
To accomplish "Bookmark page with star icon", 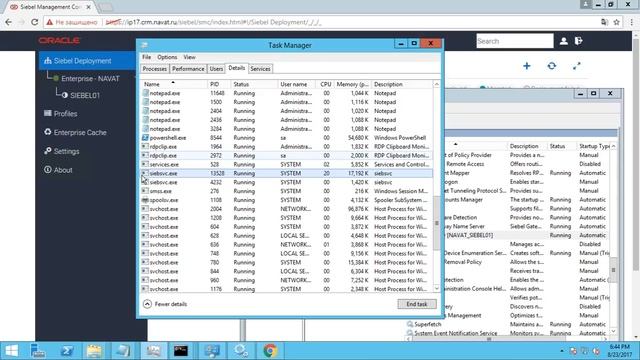I will (x=616, y=22).
